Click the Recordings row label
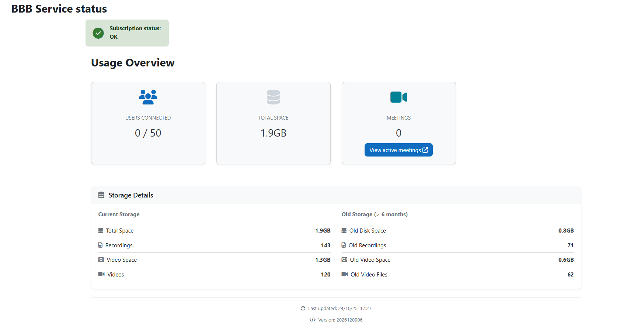This screenshot has height=323, width=644. tap(119, 245)
